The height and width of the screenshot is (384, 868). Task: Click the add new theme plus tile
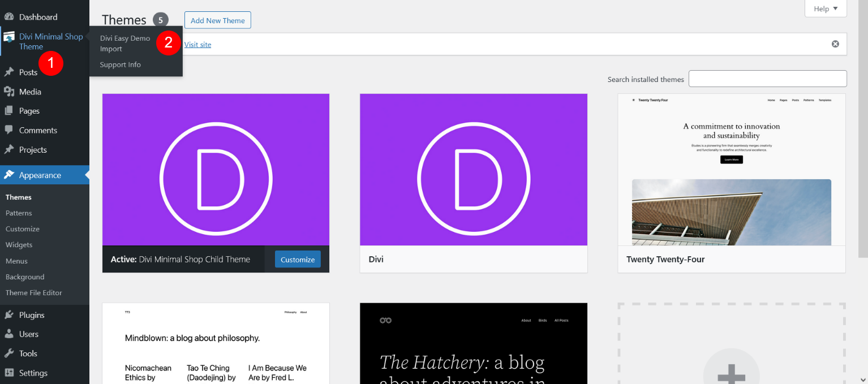[x=732, y=343]
